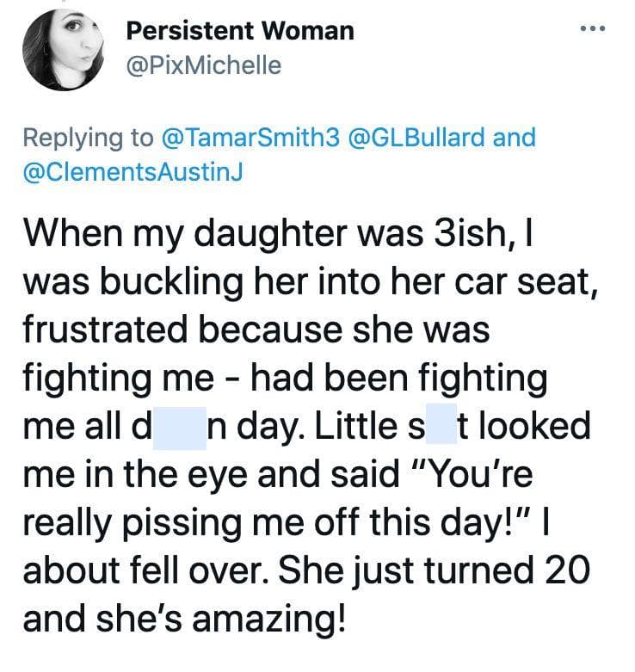Open the @GLBullard mention
Viewport: 635px width, 672px height.
pyautogui.click(x=417, y=137)
